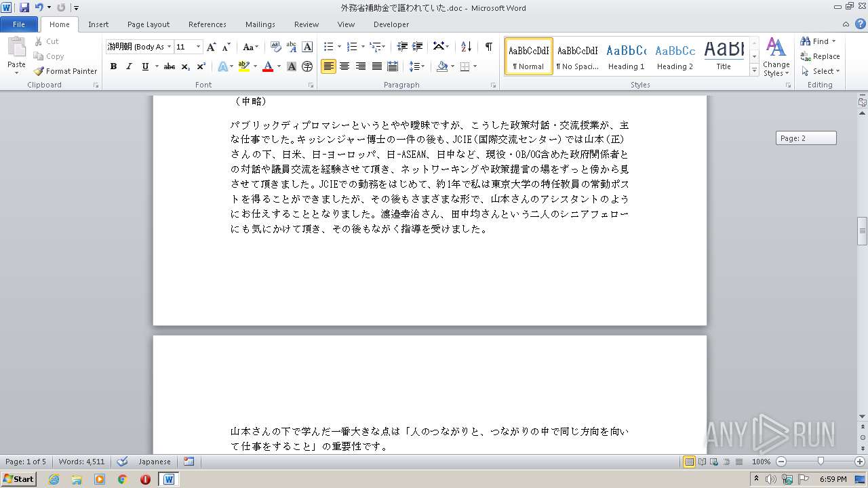The image size is (868, 488).
Task: Toggle Underline formatting
Action: tap(145, 66)
